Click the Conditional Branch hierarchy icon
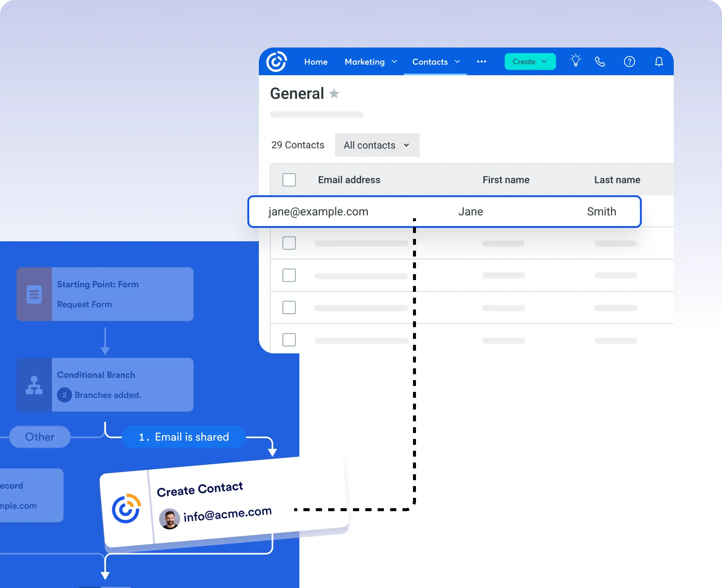The width and height of the screenshot is (722, 588). coord(34,385)
